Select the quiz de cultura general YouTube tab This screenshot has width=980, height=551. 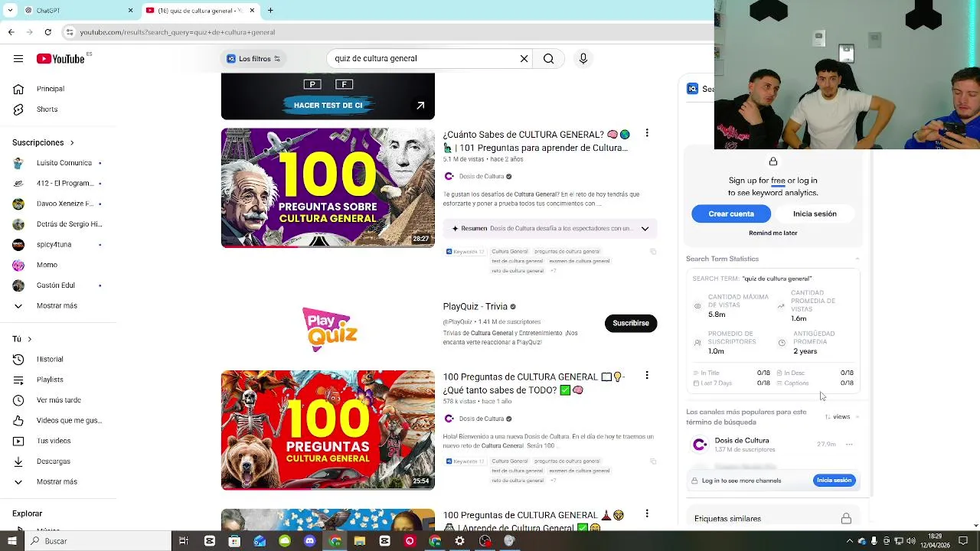pyautogui.click(x=201, y=11)
